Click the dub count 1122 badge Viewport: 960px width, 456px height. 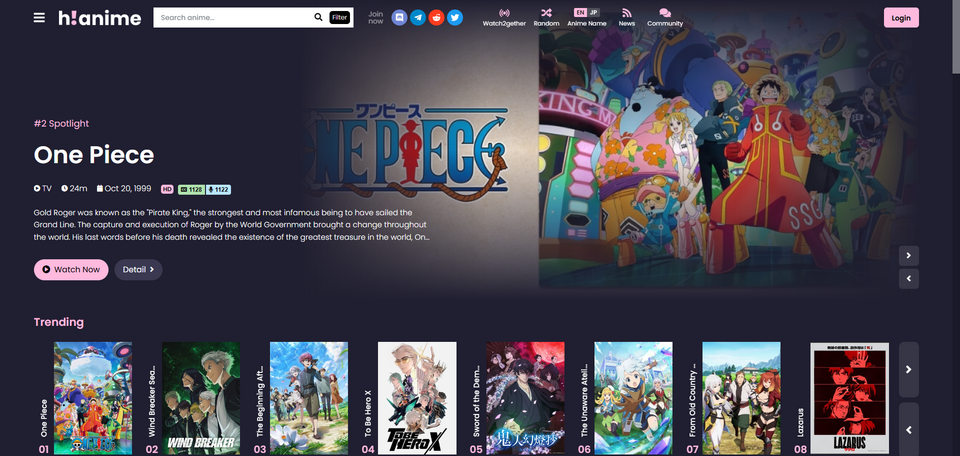tap(219, 190)
